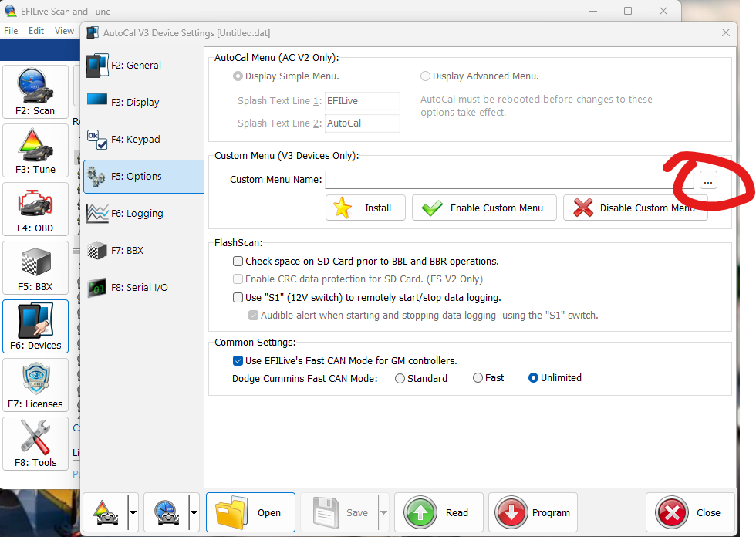
Task: Click the Save floppy disk button
Action: 339,512
